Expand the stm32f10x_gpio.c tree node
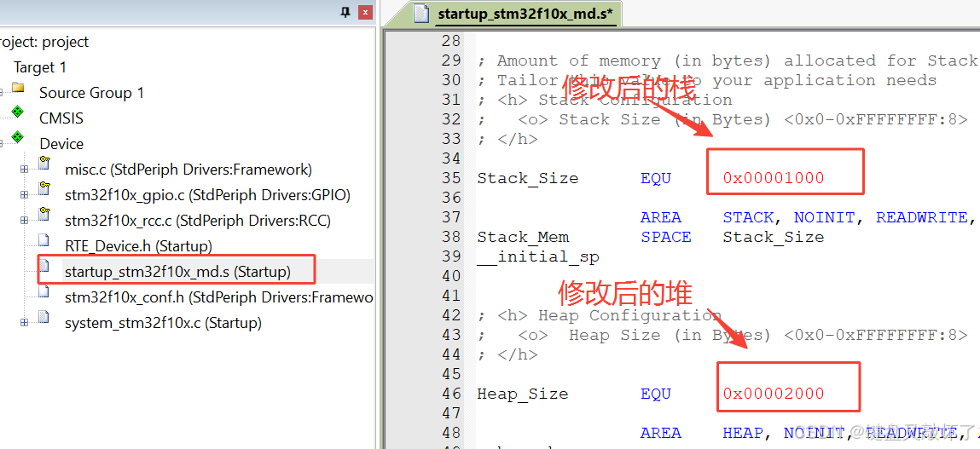The image size is (980, 449). click(25, 195)
